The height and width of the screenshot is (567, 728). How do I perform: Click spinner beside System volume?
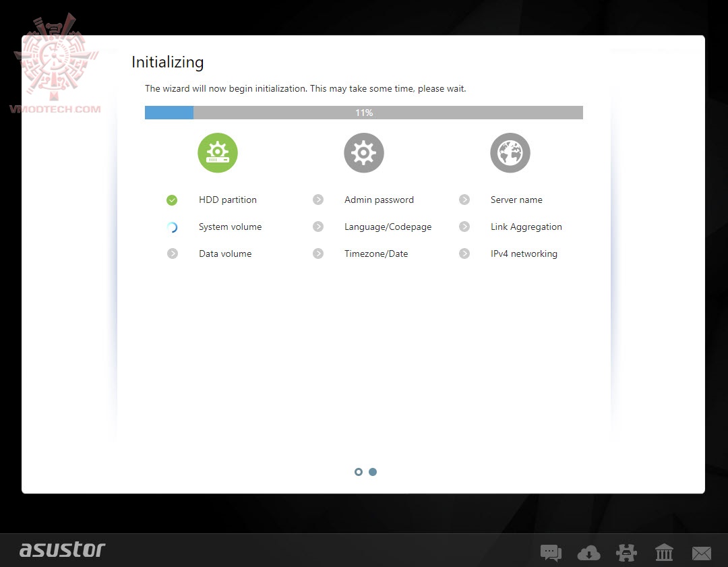172,227
